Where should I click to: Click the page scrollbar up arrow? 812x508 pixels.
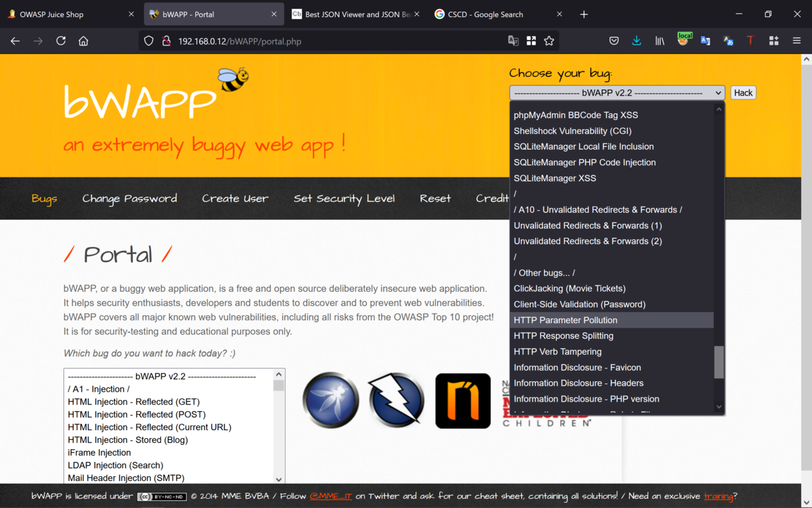click(806, 60)
